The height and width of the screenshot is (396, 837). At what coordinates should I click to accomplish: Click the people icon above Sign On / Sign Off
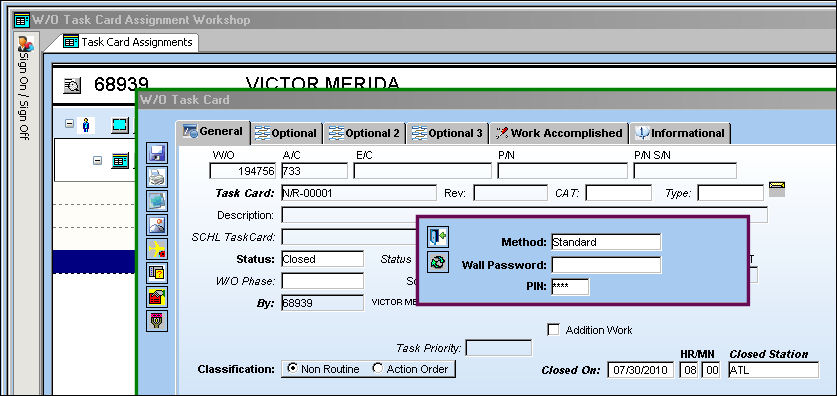click(x=26, y=44)
